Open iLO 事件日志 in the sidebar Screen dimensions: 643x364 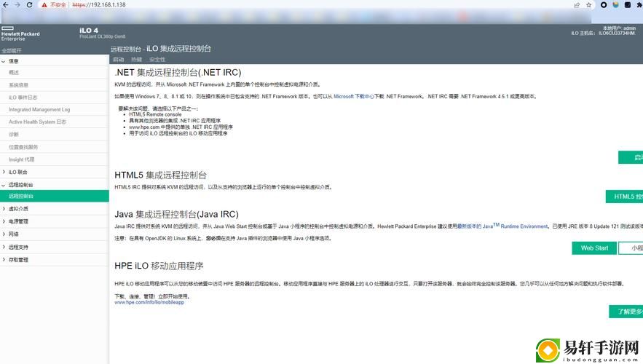(23, 98)
